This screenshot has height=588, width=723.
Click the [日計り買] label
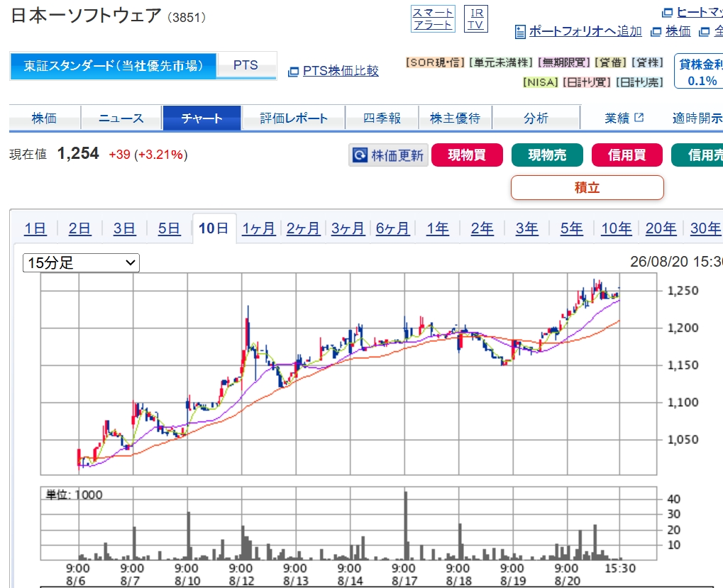tap(587, 82)
